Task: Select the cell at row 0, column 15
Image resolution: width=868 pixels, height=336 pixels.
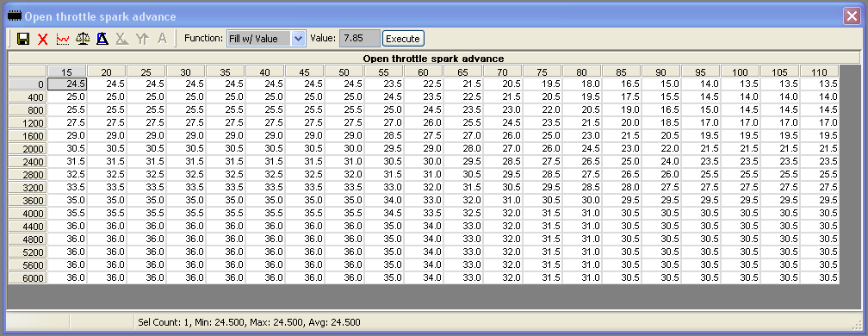Action: click(x=67, y=84)
